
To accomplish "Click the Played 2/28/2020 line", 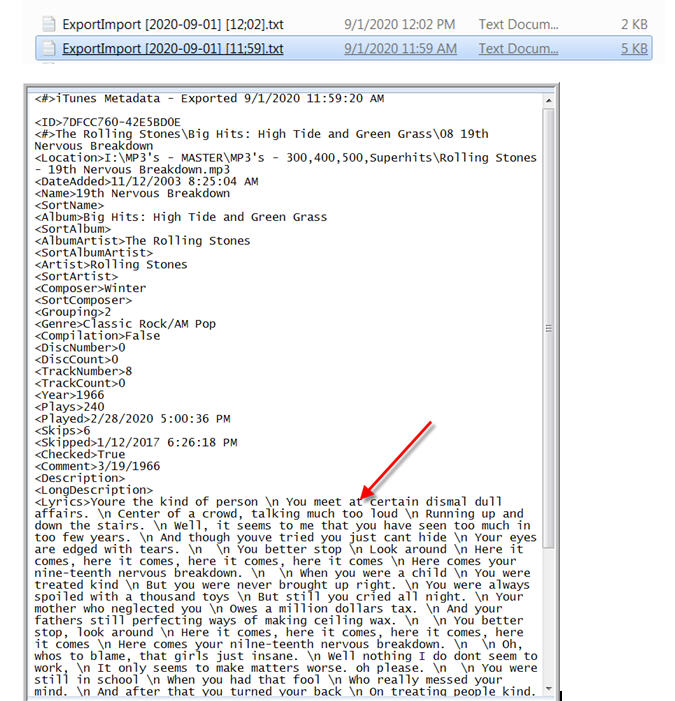I will 132,419.
